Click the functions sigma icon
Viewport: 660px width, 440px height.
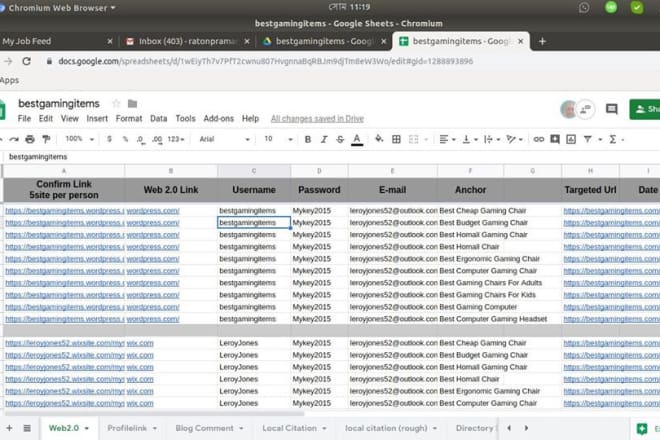(x=613, y=139)
